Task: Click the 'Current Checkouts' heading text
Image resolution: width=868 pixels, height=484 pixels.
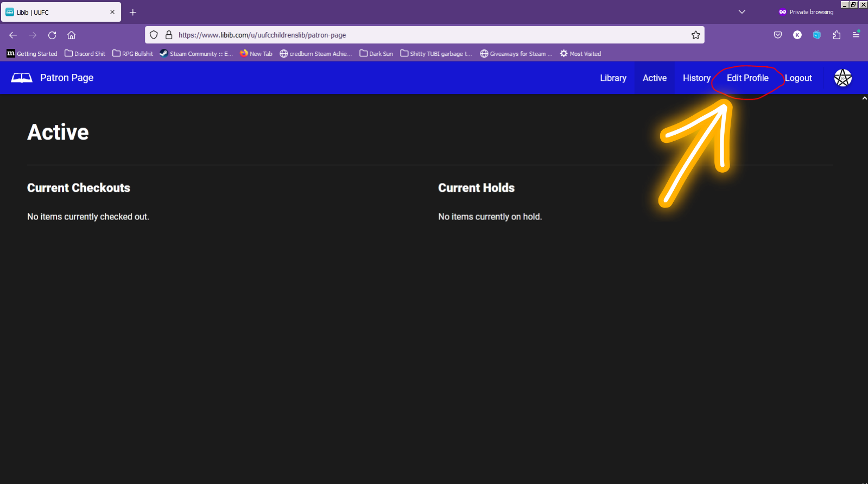Action: 79,188
